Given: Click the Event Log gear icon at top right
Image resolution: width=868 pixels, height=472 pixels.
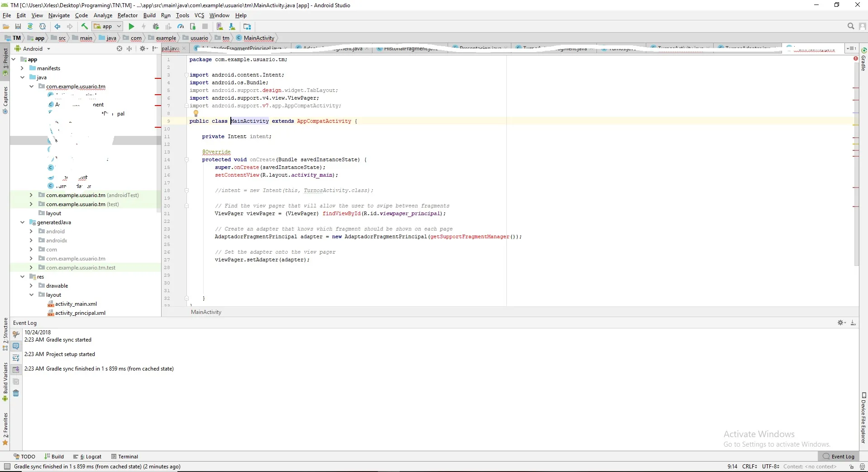Looking at the screenshot, I should (842, 323).
